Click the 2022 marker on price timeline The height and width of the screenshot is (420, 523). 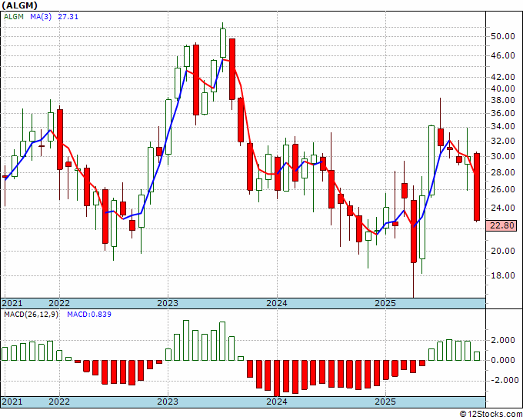pos(58,303)
